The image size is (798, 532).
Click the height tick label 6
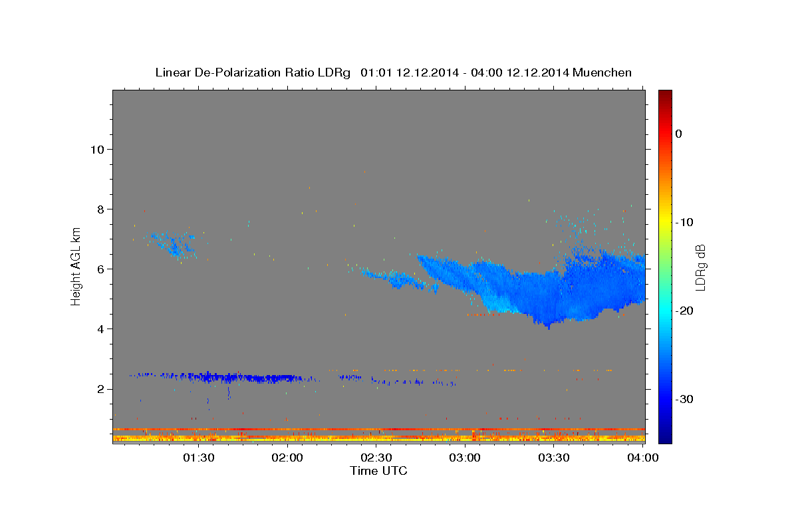(100, 269)
